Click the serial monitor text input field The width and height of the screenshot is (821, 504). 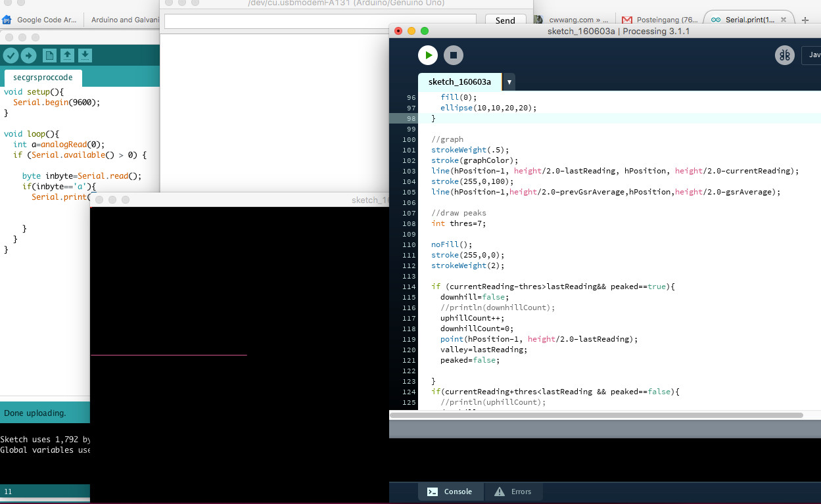coord(320,21)
